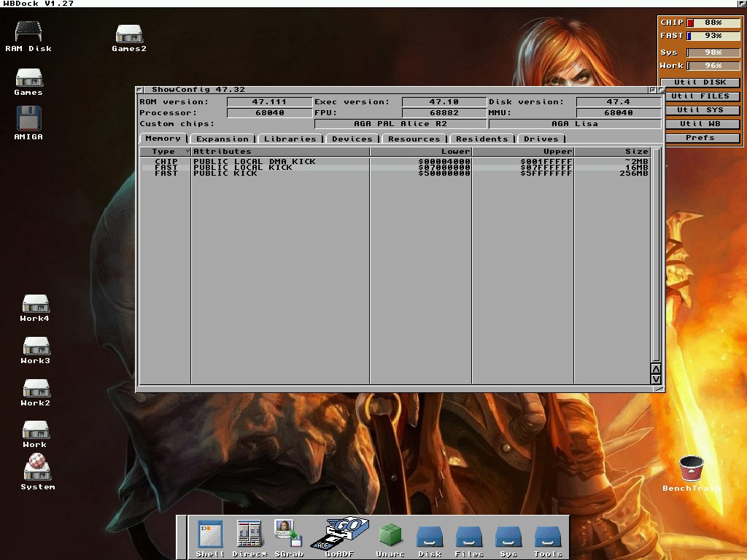Click the Sys disk usage gauge
The image size is (747, 560).
point(713,52)
